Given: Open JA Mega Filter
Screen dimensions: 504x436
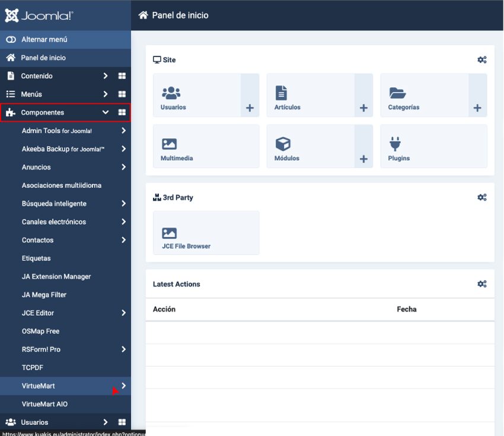Looking at the screenshot, I should pyautogui.click(x=44, y=295).
